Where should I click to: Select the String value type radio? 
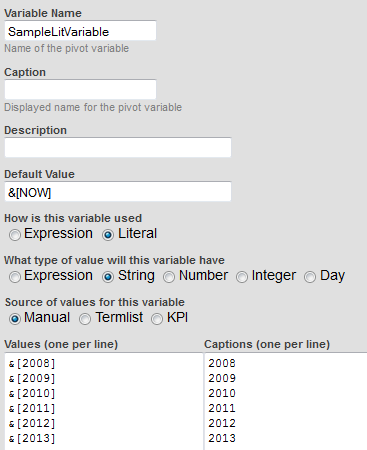108,277
